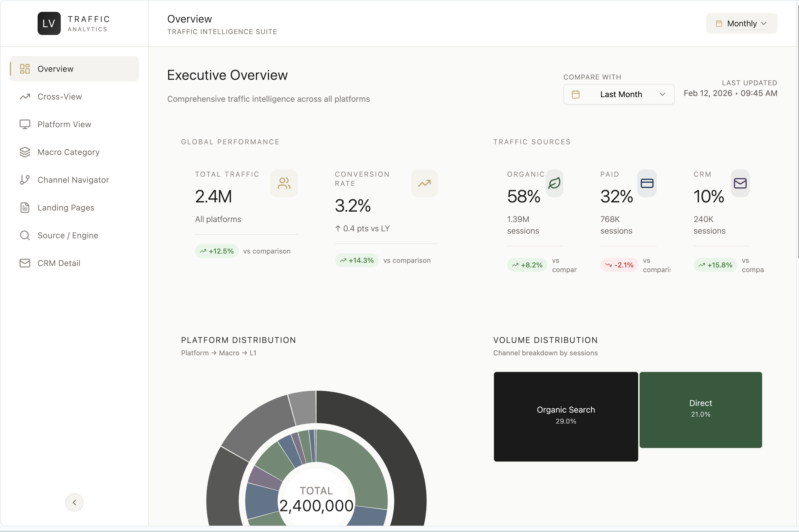Click the Feb 12, 2026 last updated timestamp

pos(730,93)
